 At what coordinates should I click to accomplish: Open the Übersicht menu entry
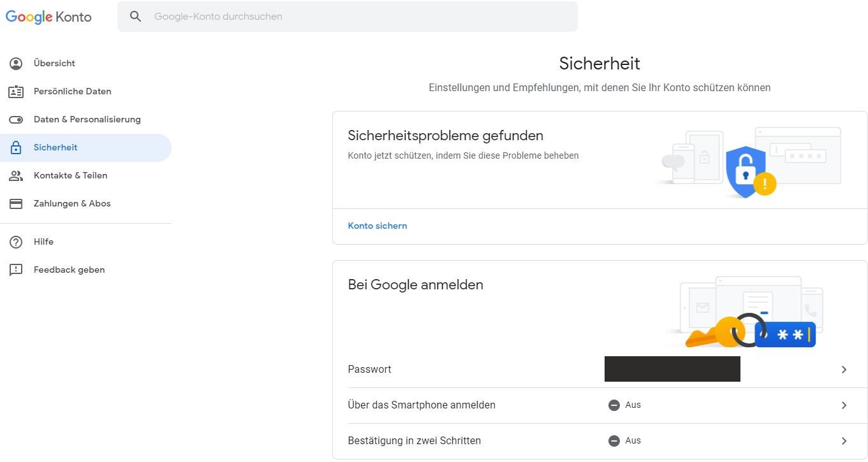click(85, 63)
